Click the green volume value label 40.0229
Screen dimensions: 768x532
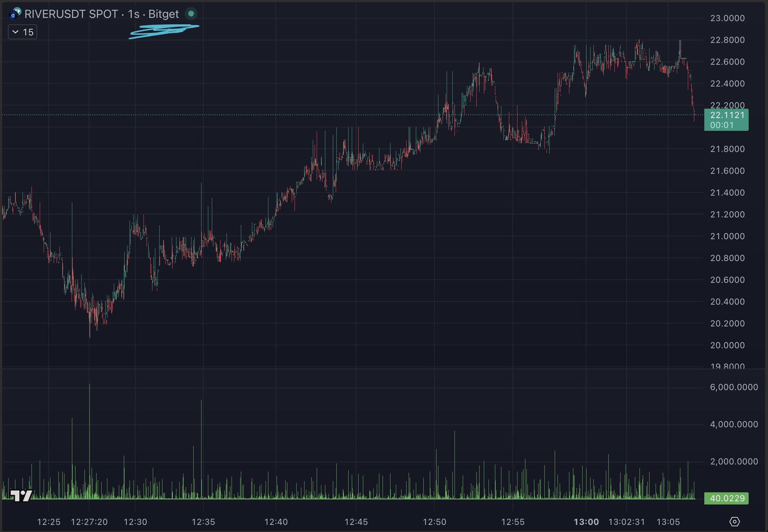pyautogui.click(x=726, y=498)
